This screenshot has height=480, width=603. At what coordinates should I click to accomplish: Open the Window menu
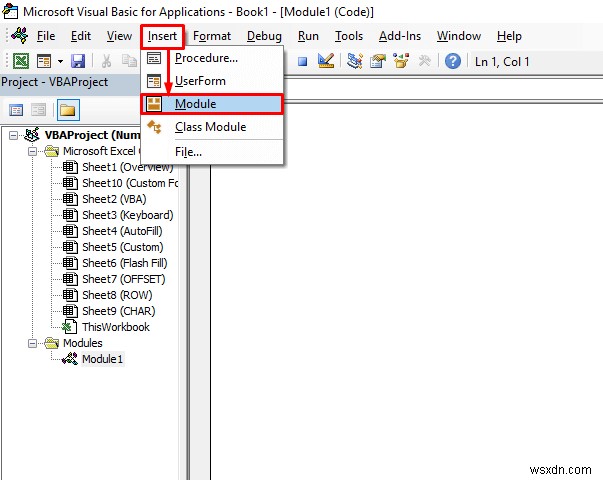click(458, 36)
